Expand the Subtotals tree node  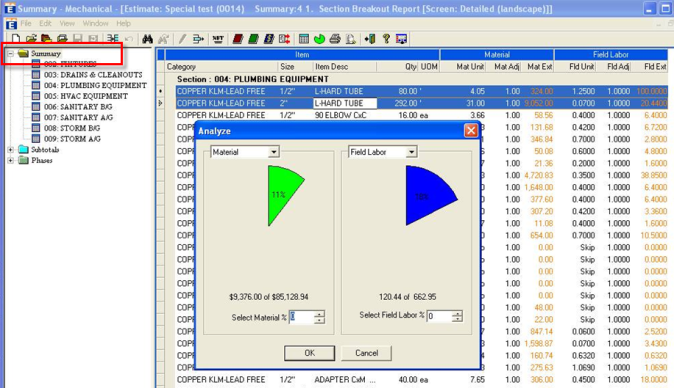11,150
